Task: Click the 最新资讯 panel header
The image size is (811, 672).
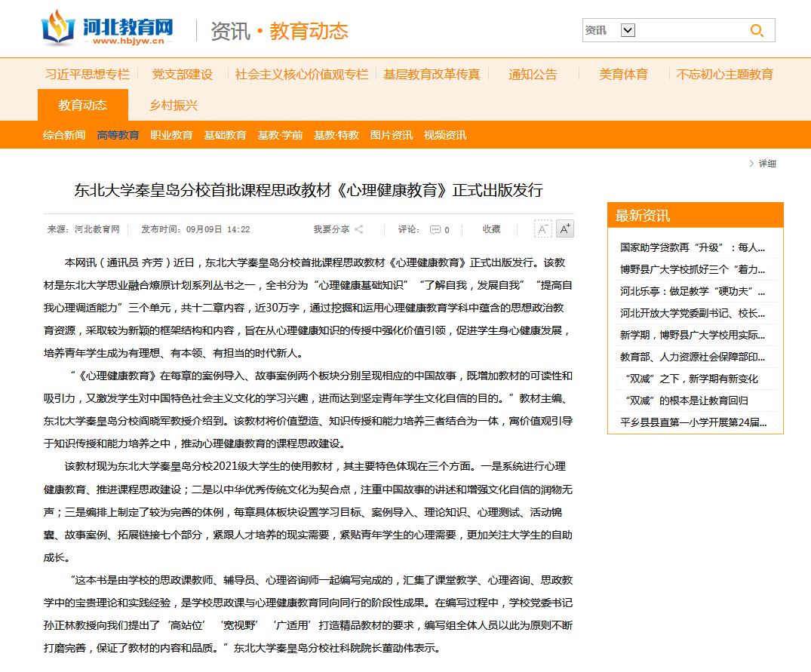Action: click(695, 215)
